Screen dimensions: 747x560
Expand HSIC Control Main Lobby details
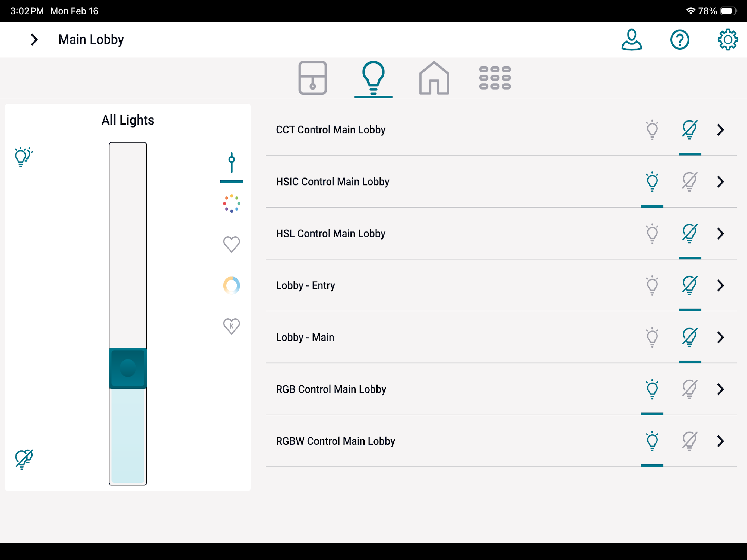point(720,182)
